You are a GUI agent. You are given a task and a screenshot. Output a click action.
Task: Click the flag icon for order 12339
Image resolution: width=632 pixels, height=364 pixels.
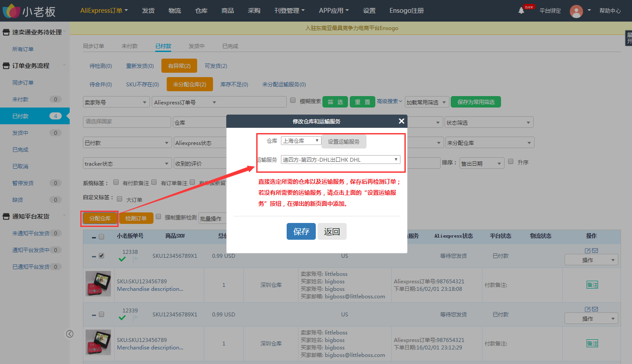click(x=135, y=318)
